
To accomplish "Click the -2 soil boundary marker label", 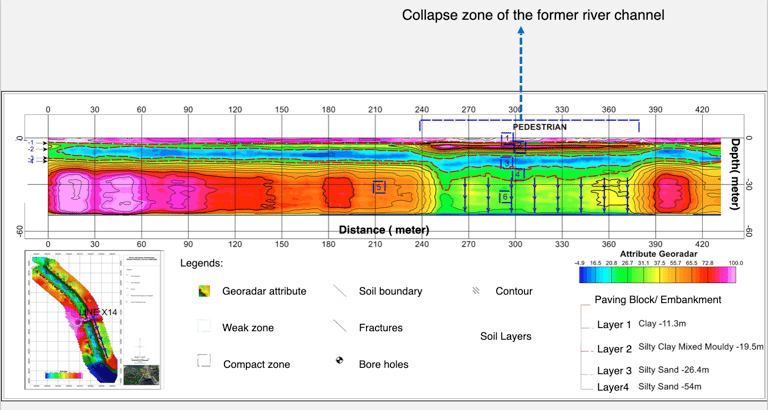I will click(31, 149).
